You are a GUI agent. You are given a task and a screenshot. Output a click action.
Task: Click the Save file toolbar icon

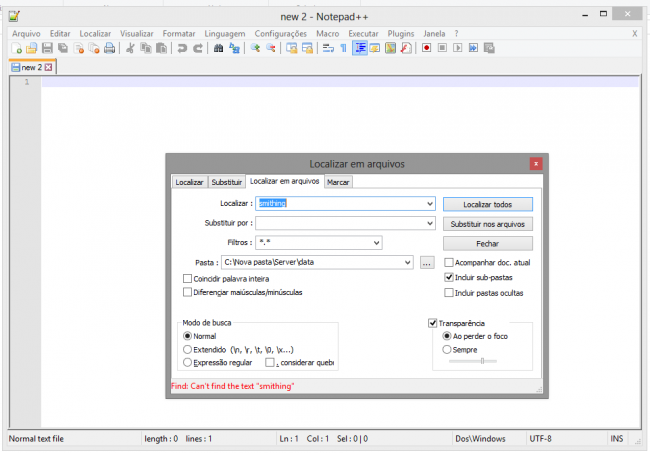tap(47, 48)
